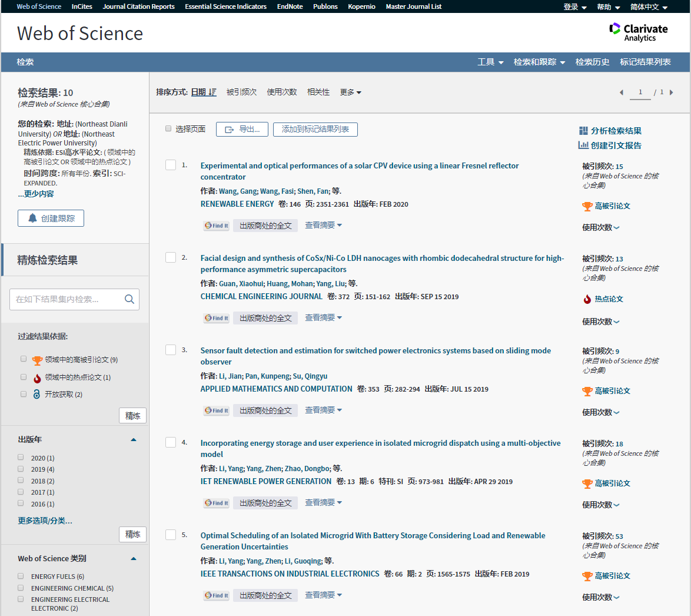Viewport: 691px width, 616px height.
Task: Collapse the 出版年 filter section
Action: coord(134,440)
